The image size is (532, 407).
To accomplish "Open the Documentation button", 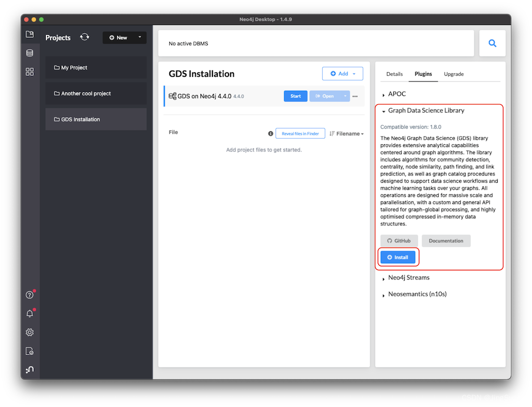I will 446,241.
